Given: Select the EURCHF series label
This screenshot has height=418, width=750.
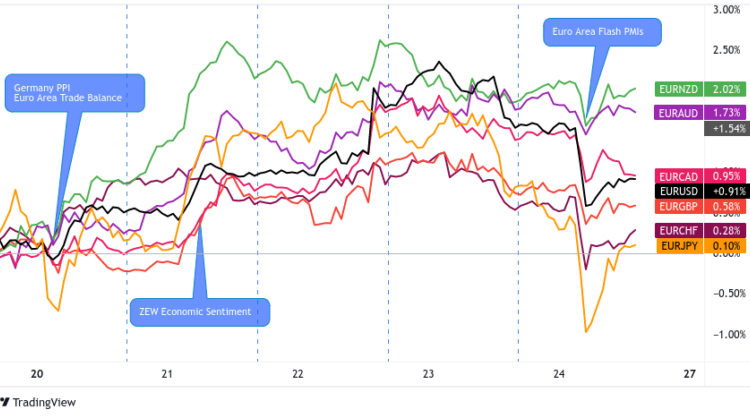Looking at the screenshot, I should point(676,231).
